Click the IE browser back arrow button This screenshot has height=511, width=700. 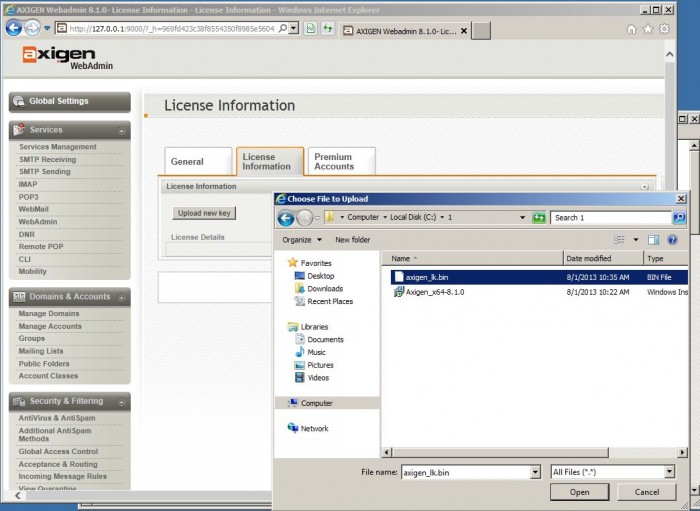[13, 28]
